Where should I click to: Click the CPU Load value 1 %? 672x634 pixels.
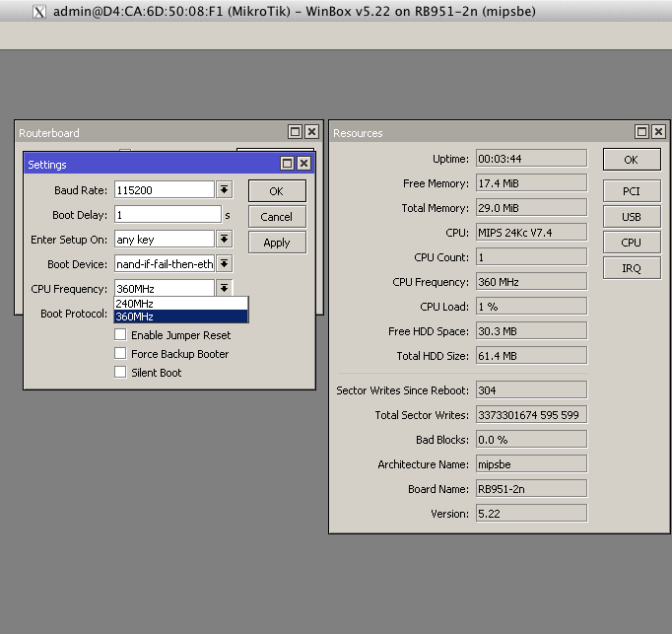[531, 307]
